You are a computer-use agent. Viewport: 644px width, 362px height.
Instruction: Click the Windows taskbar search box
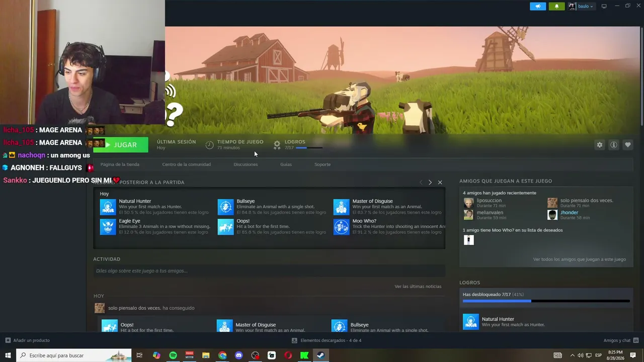coord(74,355)
